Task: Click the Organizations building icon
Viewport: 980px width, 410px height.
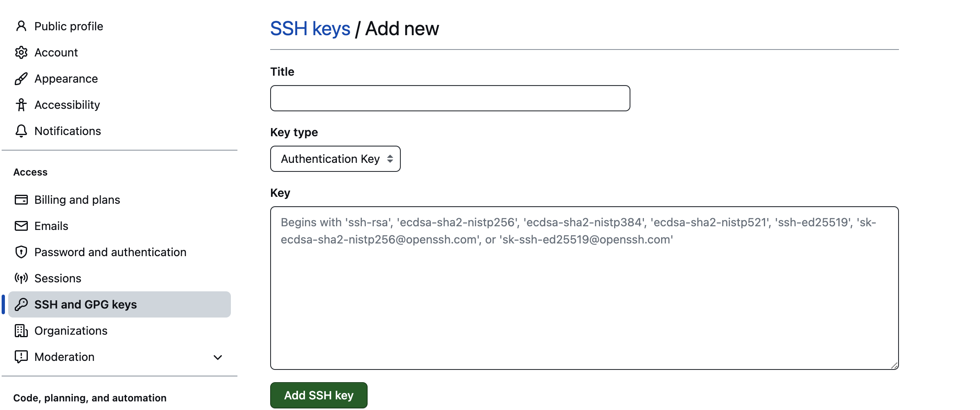Action: click(21, 331)
